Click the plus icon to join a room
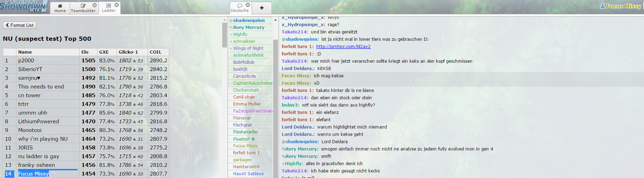This screenshot has height=178, width=644. click(262, 8)
